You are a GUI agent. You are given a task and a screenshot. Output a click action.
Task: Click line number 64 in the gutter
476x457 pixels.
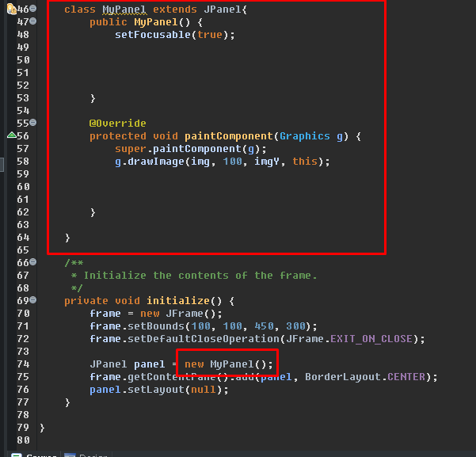23,238
